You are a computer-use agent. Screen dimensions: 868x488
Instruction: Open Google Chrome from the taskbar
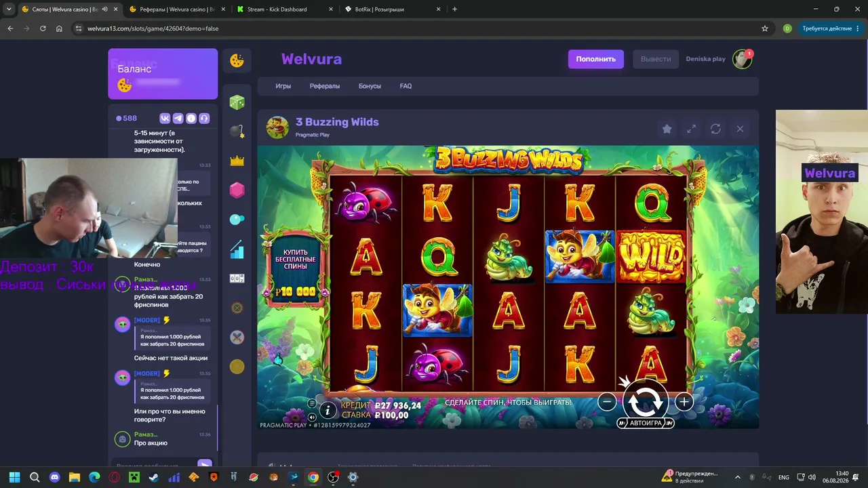click(x=313, y=477)
